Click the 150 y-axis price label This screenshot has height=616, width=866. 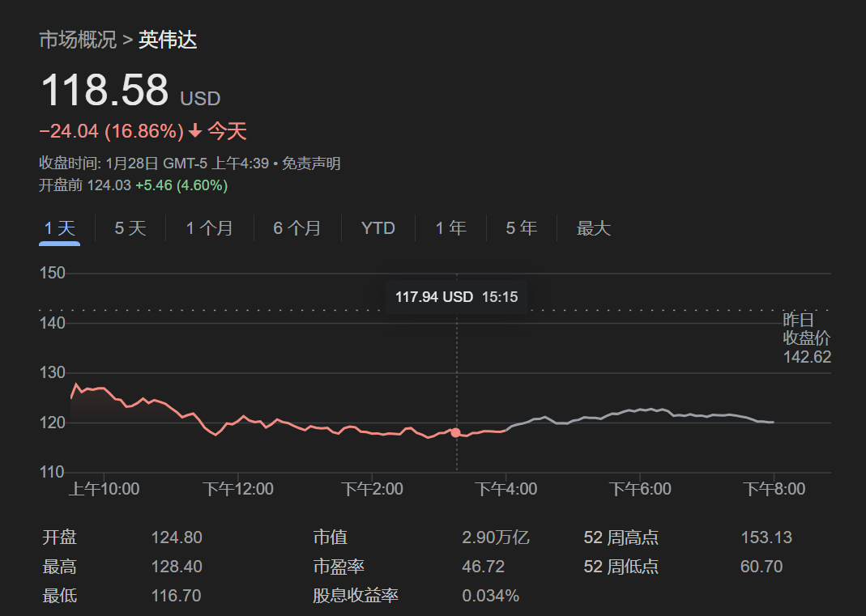pos(53,273)
